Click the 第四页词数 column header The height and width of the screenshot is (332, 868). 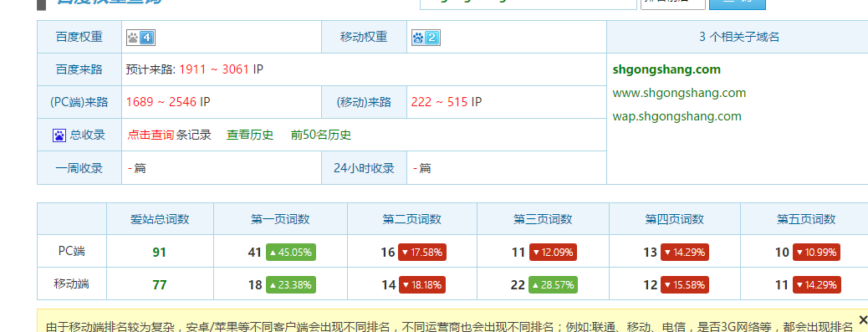(674, 219)
